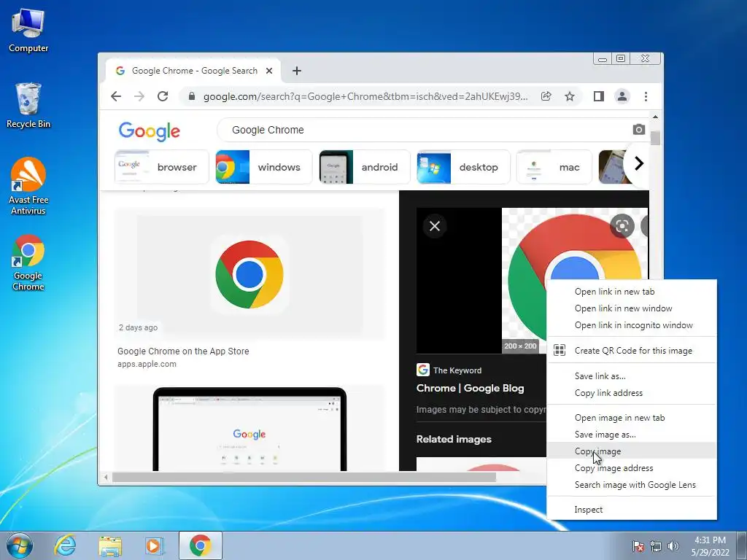This screenshot has width=747, height=560.
Task: Click the browser suggestion chip
Action: point(161,167)
